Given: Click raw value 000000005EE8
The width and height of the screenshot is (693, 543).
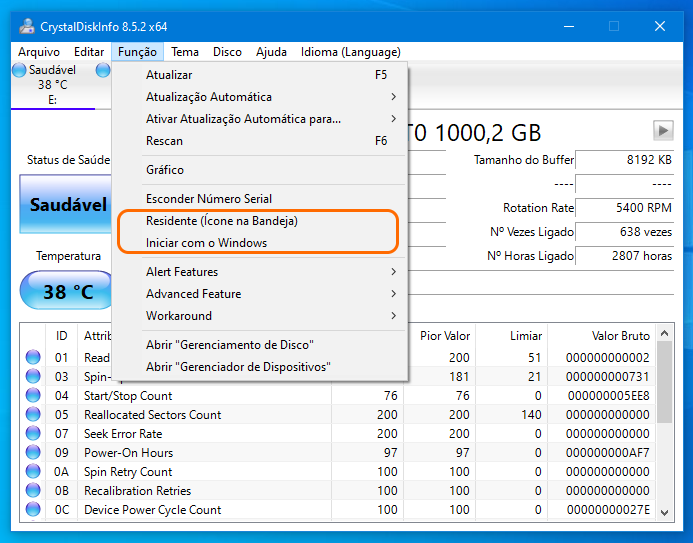Looking at the screenshot, I should pyautogui.click(x=609, y=395).
